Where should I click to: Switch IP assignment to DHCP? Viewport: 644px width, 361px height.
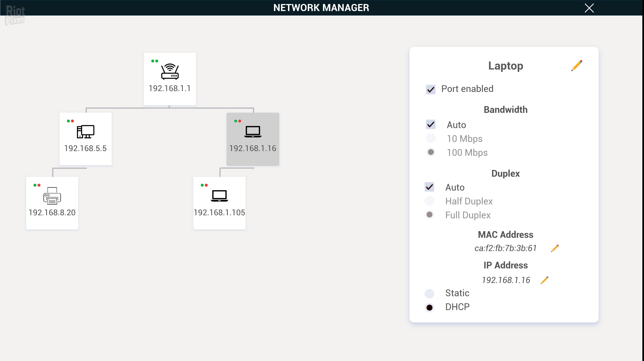430,307
